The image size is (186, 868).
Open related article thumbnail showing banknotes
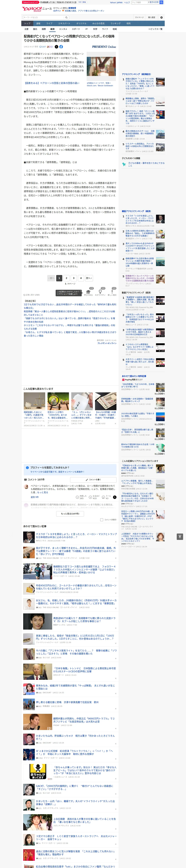tap(106, 401)
